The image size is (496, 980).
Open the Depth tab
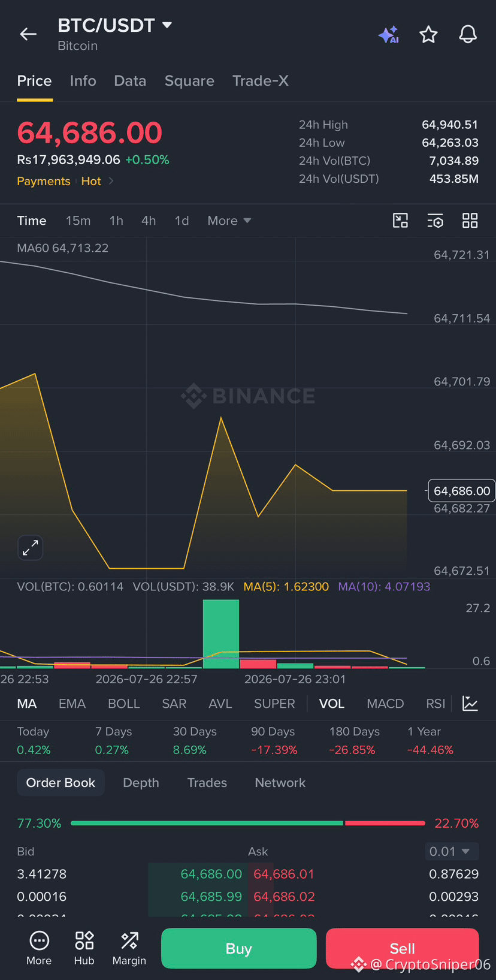click(141, 783)
